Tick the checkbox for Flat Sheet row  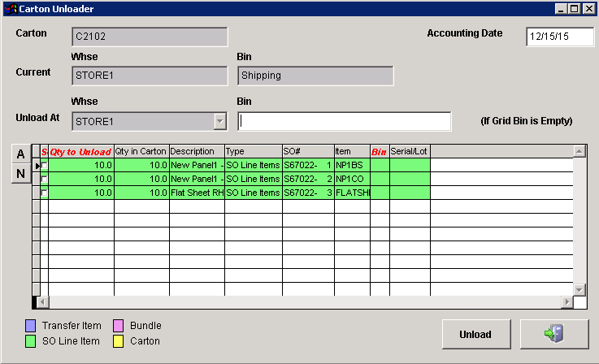point(45,193)
